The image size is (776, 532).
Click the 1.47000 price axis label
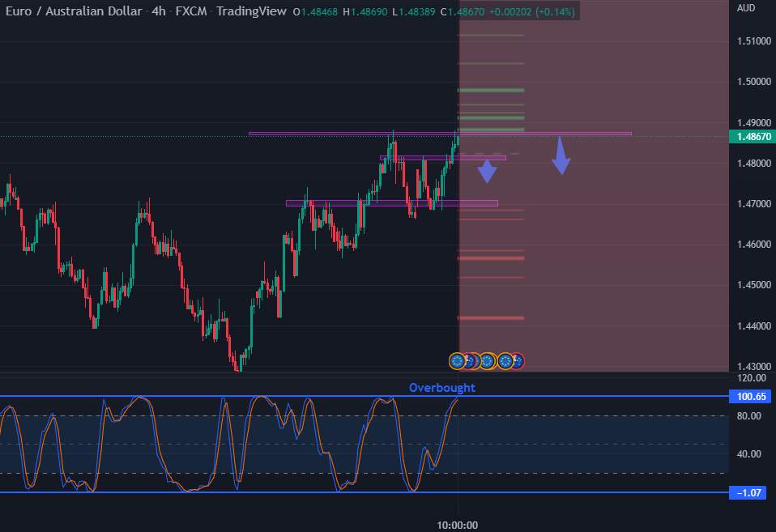coord(754,204)
